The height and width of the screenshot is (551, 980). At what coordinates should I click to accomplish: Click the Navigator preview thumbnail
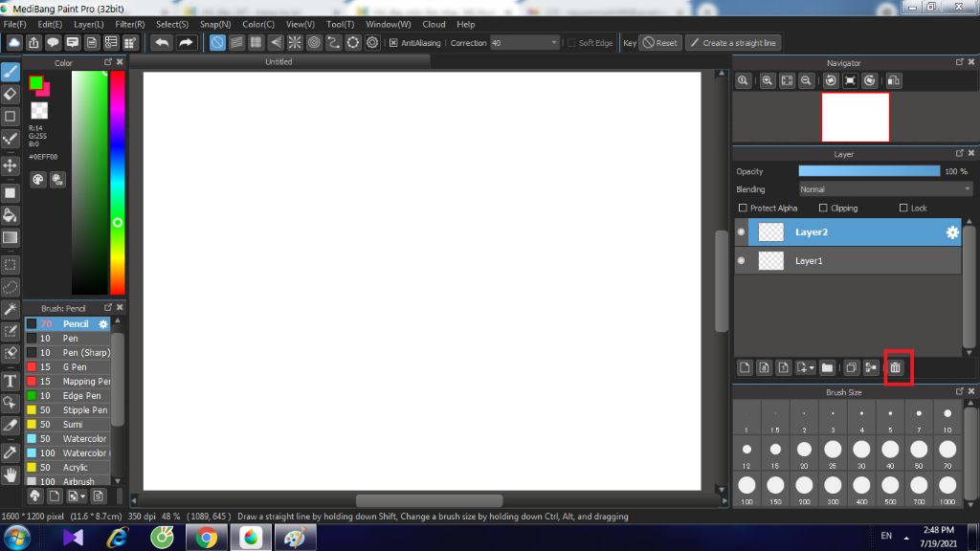pos(855,118)
